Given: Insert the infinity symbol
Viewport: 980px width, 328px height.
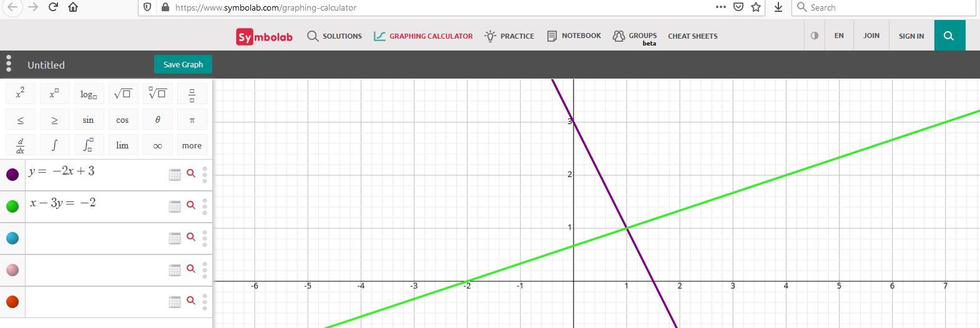Looking at the screenshot, I should (157, 145).
